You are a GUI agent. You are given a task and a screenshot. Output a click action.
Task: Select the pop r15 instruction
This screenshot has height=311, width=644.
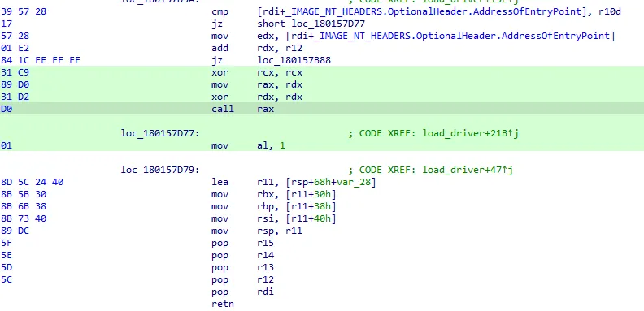click(x=242, y=243)
